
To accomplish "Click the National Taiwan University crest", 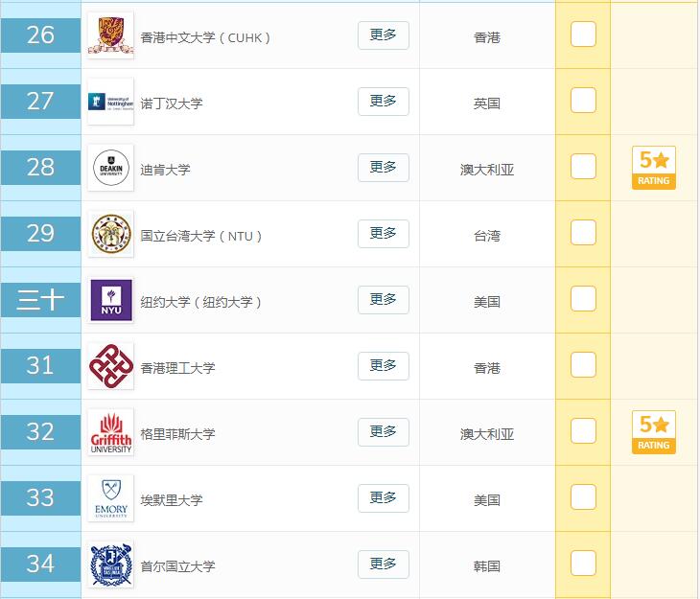I will point(110,234).
